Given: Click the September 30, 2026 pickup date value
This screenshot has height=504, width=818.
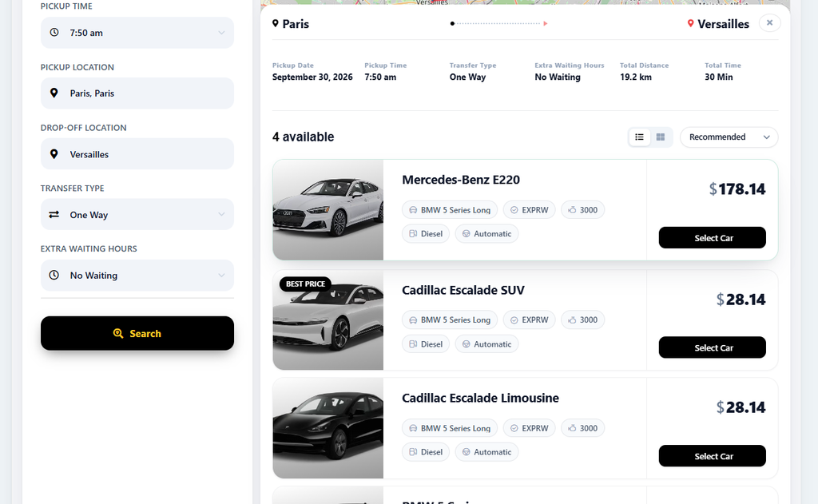Looking at the screenshot, I should (x=312, y=77).
